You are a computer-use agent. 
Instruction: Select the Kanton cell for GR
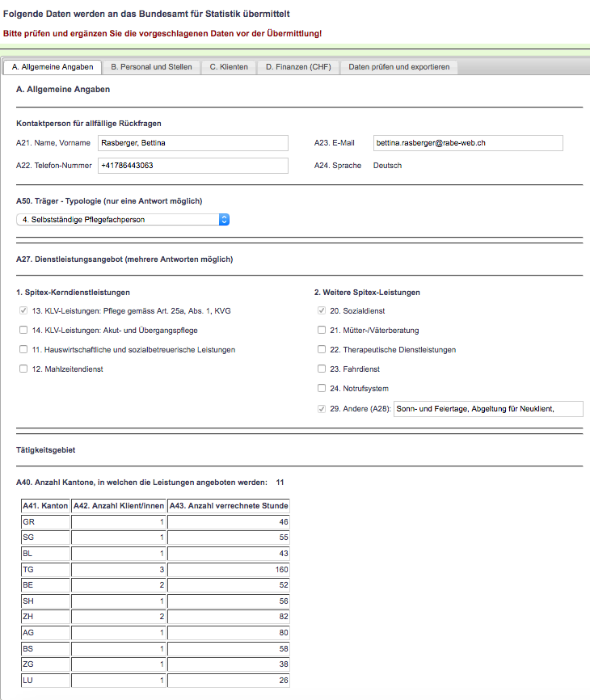point(45,522)
